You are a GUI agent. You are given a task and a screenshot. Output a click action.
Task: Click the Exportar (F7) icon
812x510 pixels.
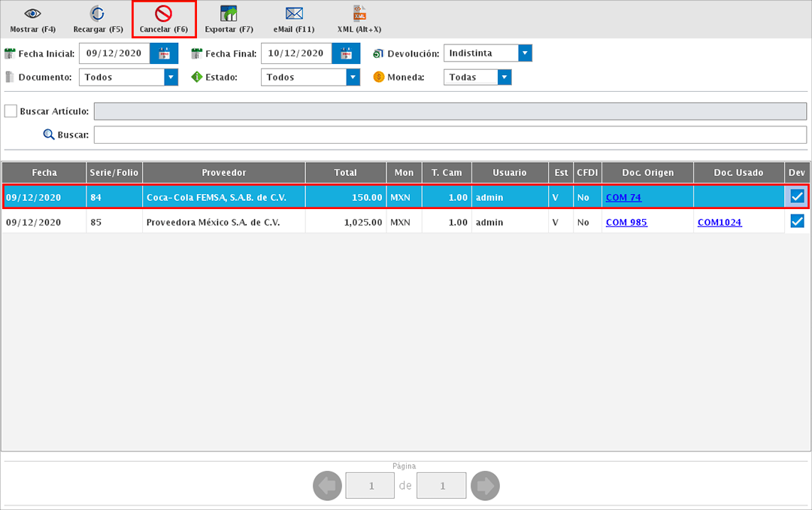point(229,14)
